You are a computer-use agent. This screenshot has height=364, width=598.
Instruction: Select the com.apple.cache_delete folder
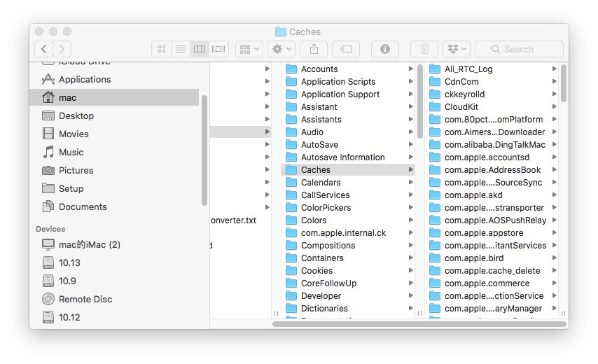[x=492, y=271]
